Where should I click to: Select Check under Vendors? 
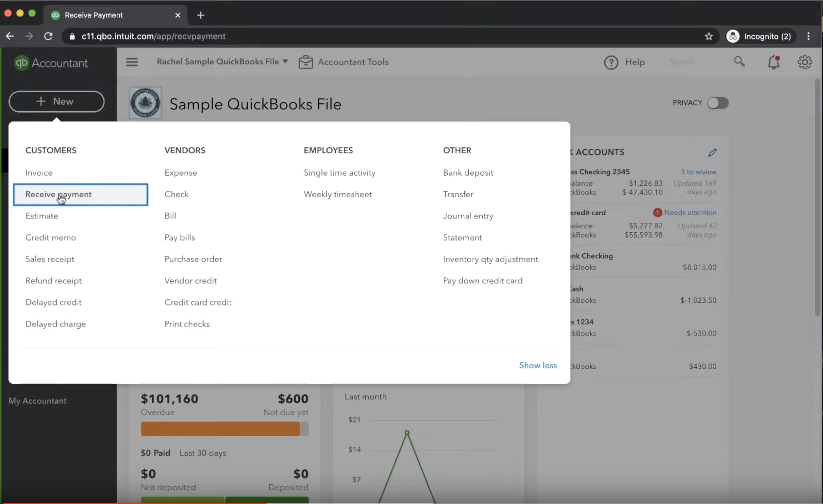177,194
